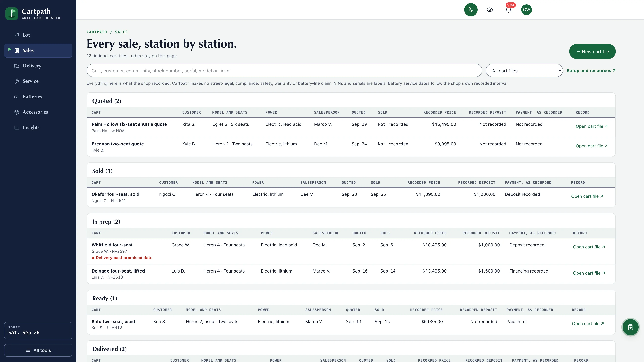
Task: Click the green phone call icon
Action: click(471, 10)
